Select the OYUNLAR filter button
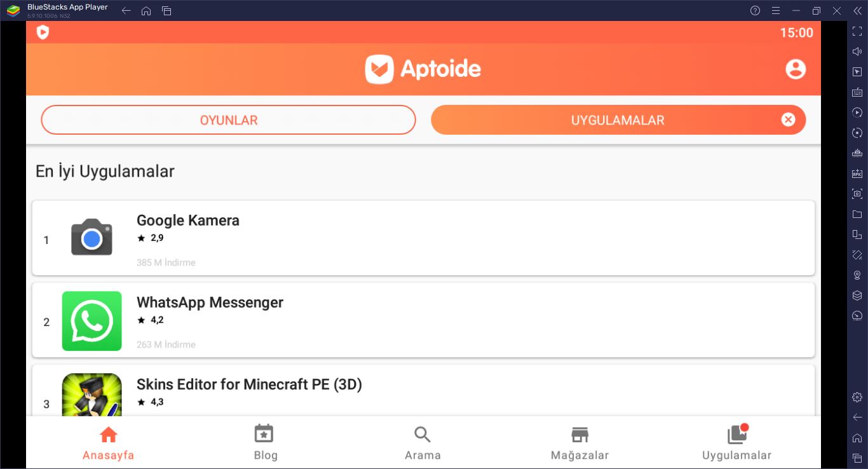Viewport: 868px width, 469px height. [x=228, y=120]
